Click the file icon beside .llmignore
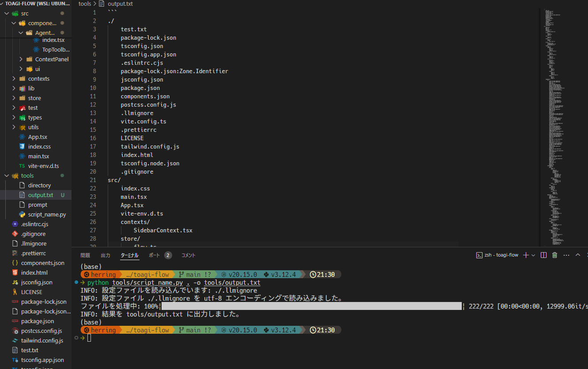 click(x=15, y=243)
